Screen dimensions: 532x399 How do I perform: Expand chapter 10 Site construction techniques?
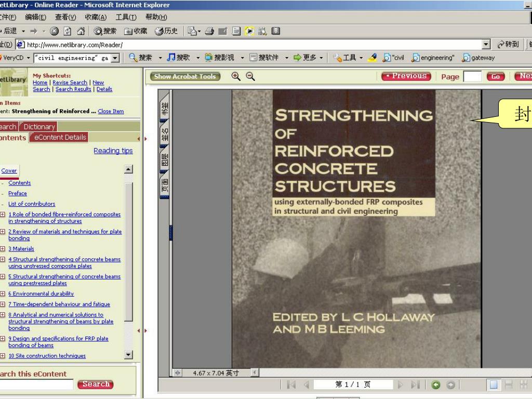coord(3,356)
